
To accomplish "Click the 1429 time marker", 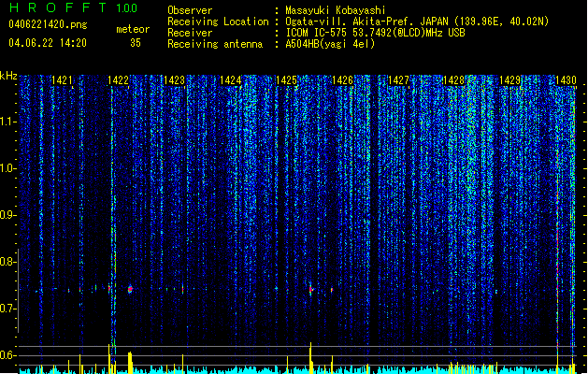I will tap(510, 80).
